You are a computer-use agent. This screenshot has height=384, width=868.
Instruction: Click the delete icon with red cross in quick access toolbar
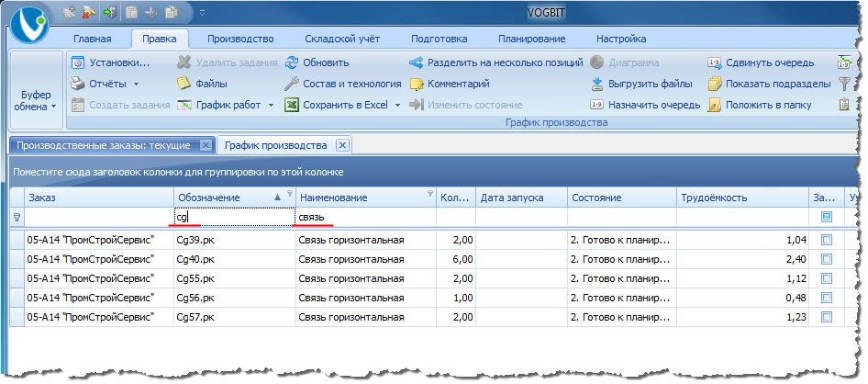(x=88, y=11)
